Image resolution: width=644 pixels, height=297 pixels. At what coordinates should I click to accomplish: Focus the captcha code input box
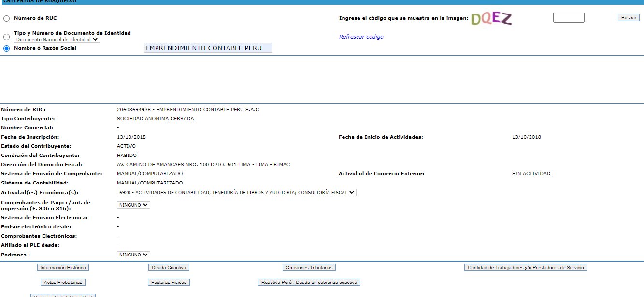(569, 18)
